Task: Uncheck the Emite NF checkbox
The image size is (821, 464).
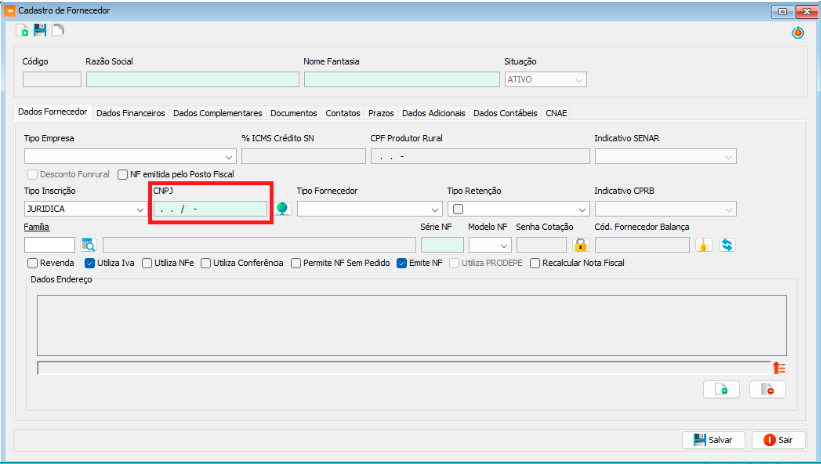Action: click(x=402, y=263)
